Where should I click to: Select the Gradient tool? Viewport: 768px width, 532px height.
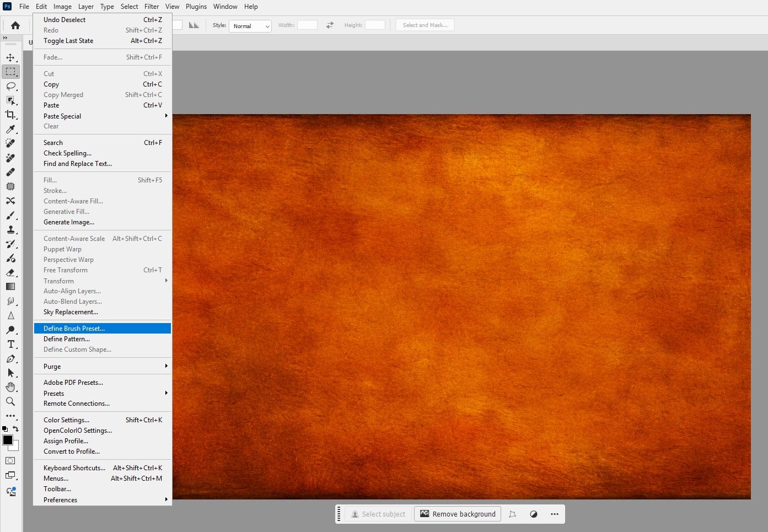pos(11,286)
